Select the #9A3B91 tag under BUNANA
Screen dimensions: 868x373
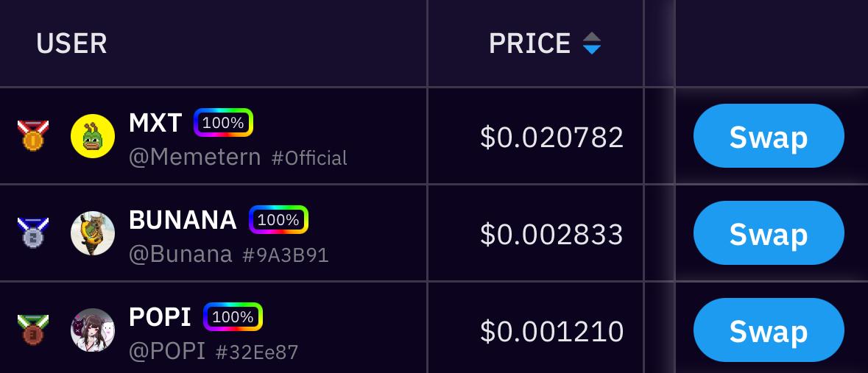coord(286,255)
